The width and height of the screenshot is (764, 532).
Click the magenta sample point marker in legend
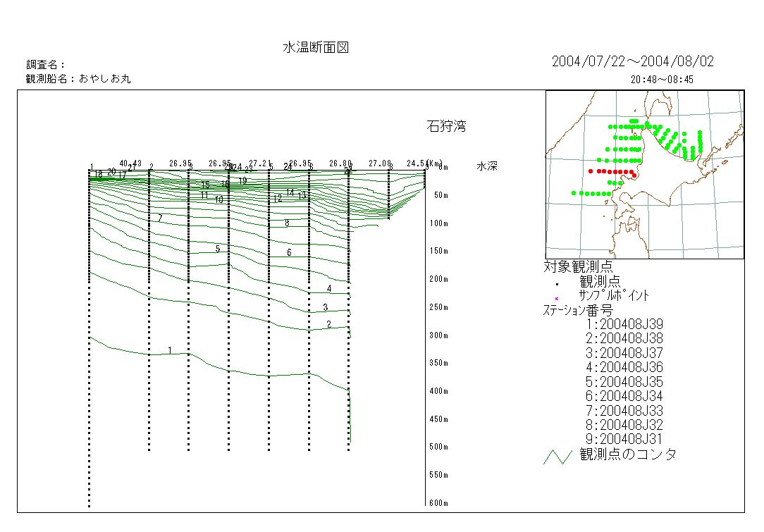556,298
